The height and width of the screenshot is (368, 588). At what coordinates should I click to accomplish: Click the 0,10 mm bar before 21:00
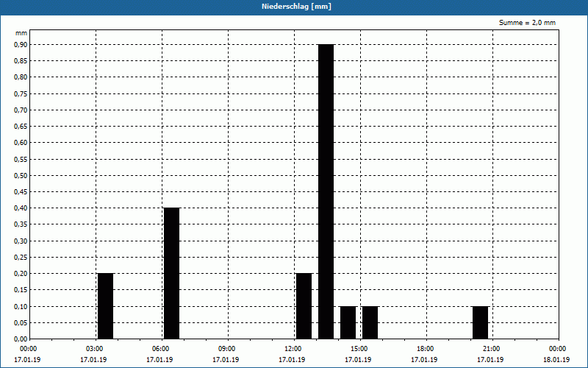click(x=481, y=322)
